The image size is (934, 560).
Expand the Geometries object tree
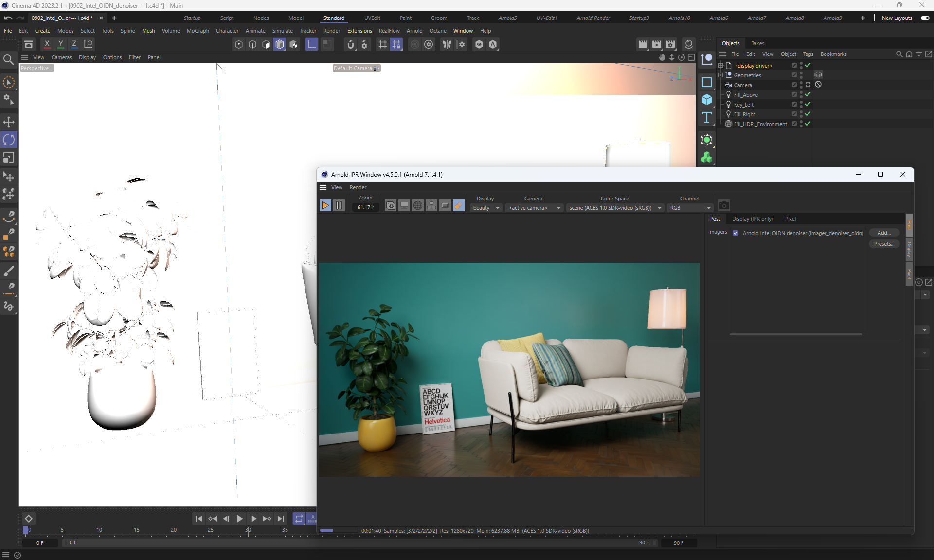click(721, 75)
